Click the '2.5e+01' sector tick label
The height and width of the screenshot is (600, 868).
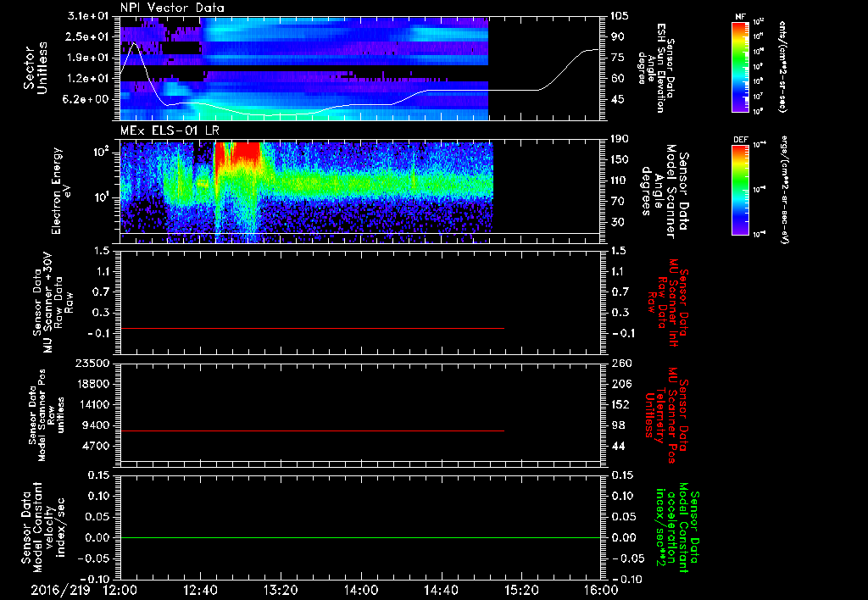coord(87,36)
